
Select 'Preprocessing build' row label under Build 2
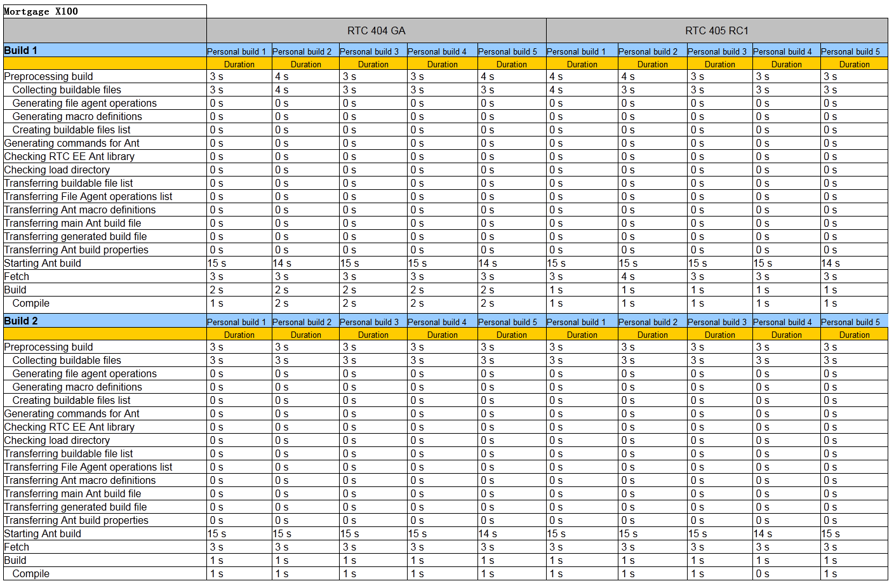click(x=48, y=347)
